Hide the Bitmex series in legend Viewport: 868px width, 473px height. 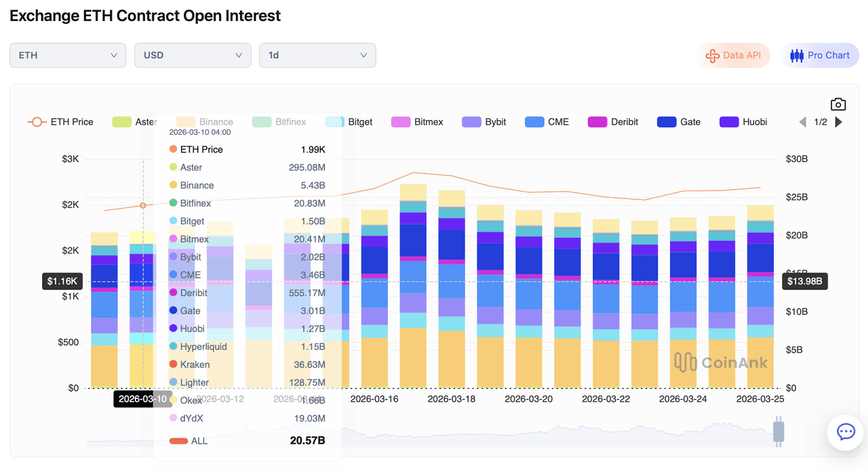pyautogui.click(x=417, y=122)
